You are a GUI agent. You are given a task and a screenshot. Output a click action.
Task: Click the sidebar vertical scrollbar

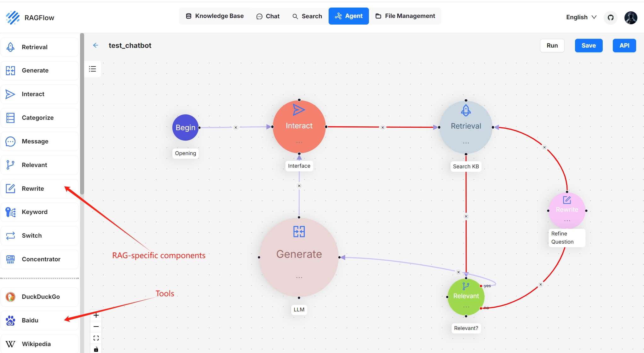82,114
